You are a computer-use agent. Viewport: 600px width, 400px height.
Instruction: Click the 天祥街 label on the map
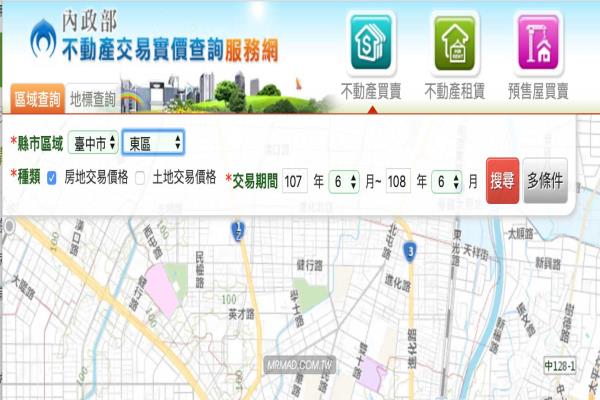coord(476,252)
